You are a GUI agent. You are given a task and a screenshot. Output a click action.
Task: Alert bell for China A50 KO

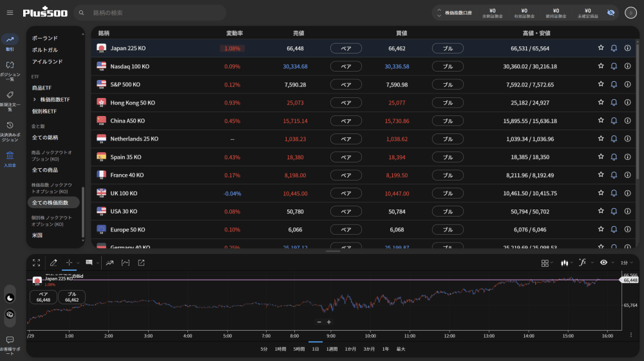pyautogui.click(x=614, y=121)
